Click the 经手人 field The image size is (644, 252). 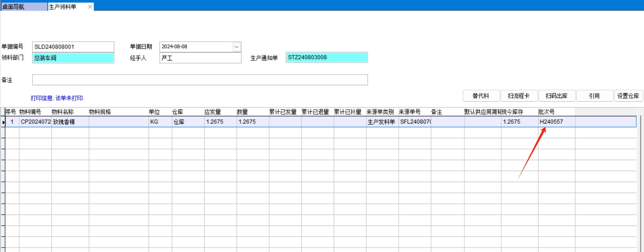point(200,58)
